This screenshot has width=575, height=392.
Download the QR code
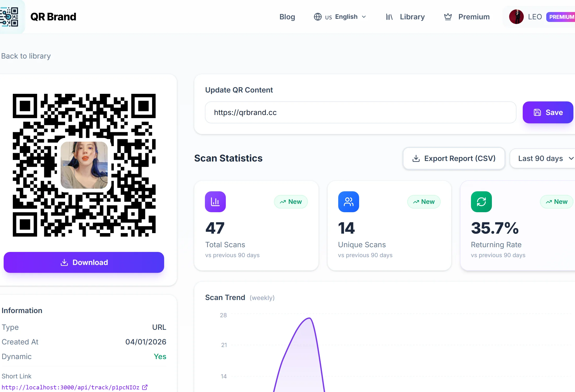click(x=84, y=262)
